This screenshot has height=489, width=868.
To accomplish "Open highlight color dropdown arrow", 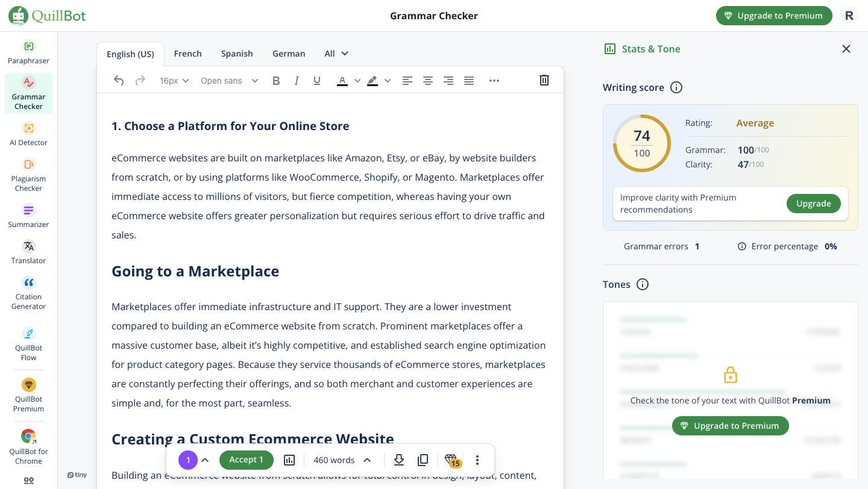I will tap(388, 81).
